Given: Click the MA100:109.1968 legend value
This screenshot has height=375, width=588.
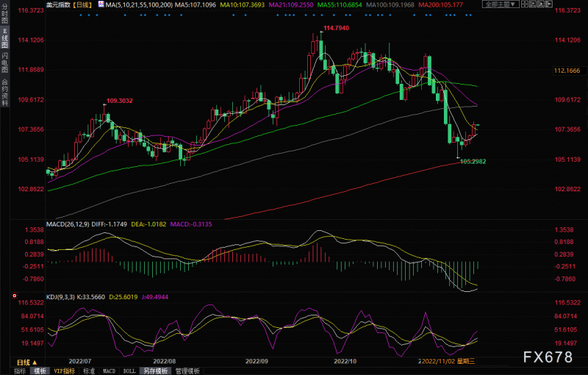Looking at the screenshot, I should [x=390, y=5].
